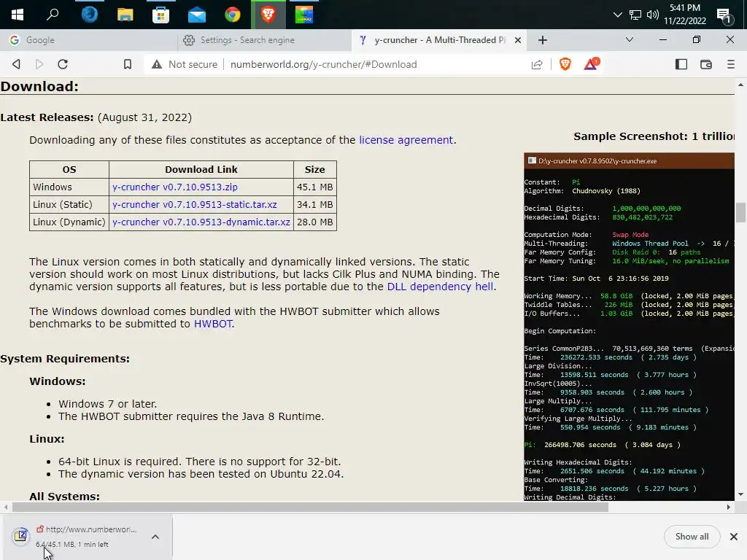This screenshot has height=560, width=747.
Task: Open network status tray icon
Action: coord(635,15)
